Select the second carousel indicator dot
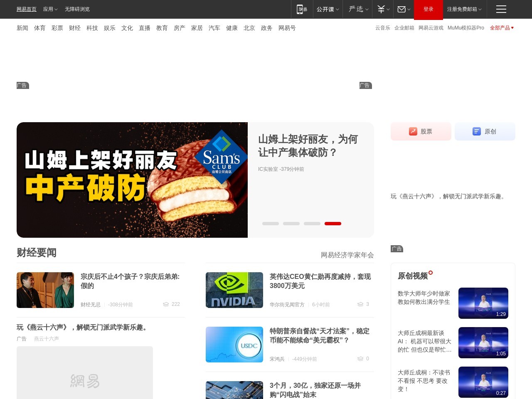532x399 pixels. 291,223
